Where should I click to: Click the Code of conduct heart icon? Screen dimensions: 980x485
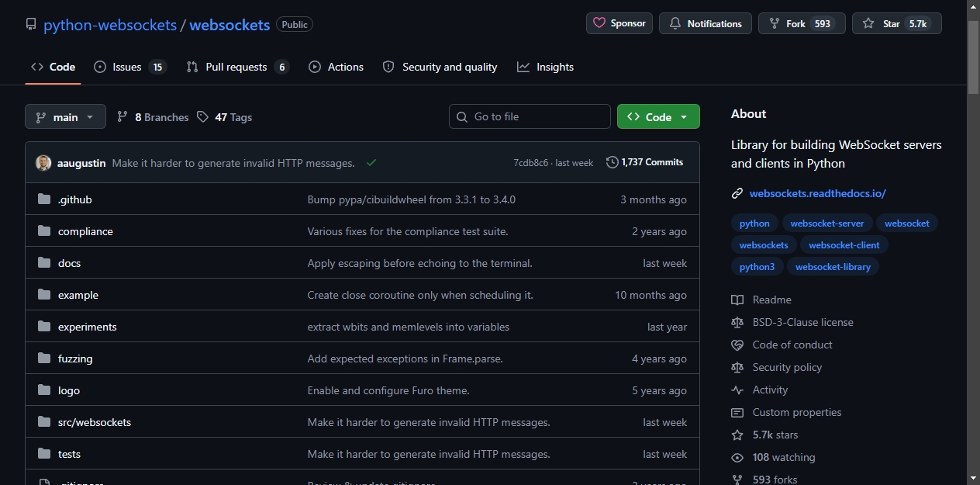pos(737,345)
